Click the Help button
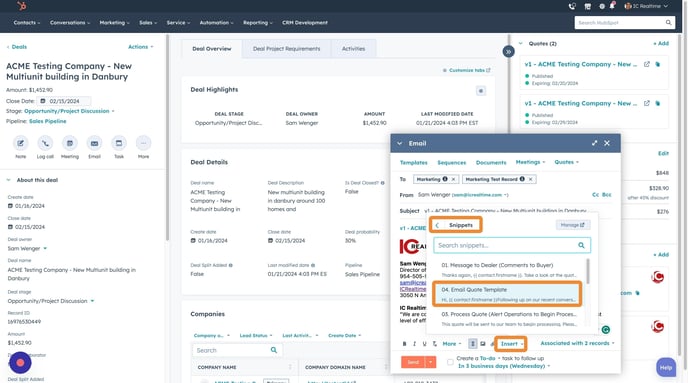The width and height of the screenshot is (688, 383). [x=666, y=368]
